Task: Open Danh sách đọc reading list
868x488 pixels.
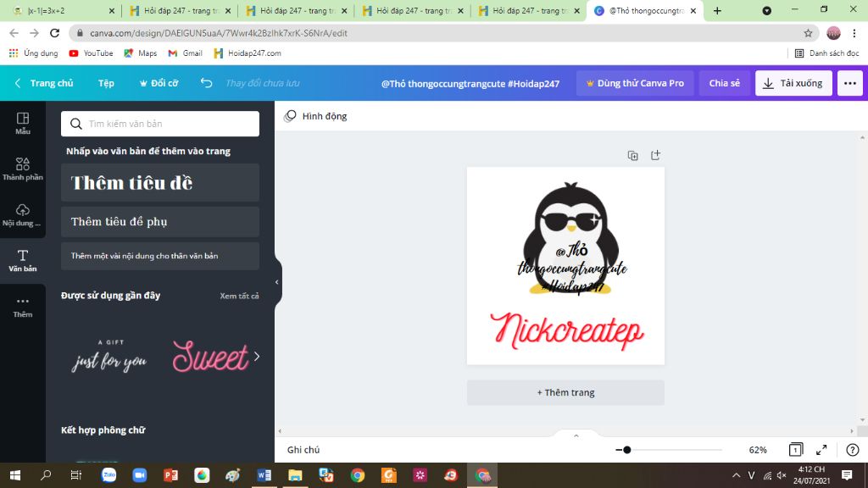Action: coord(826,53)
